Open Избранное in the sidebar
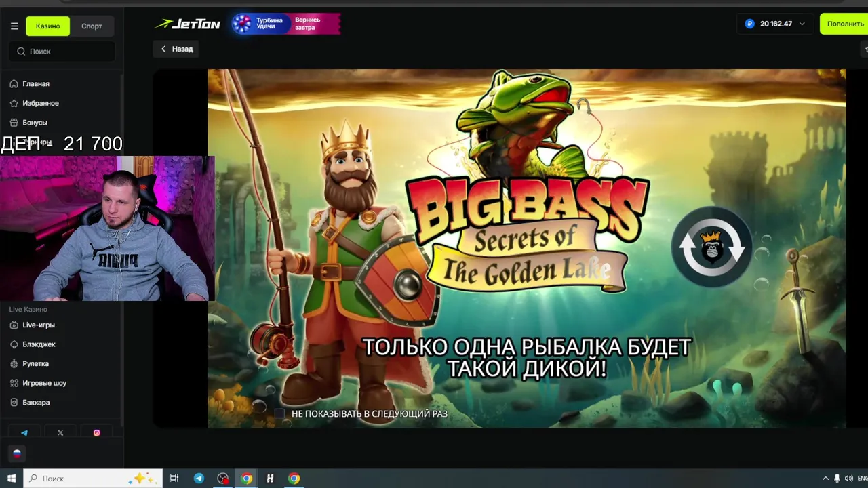The image size is (868, 488). pyautogui.click(x=40, y=103)
